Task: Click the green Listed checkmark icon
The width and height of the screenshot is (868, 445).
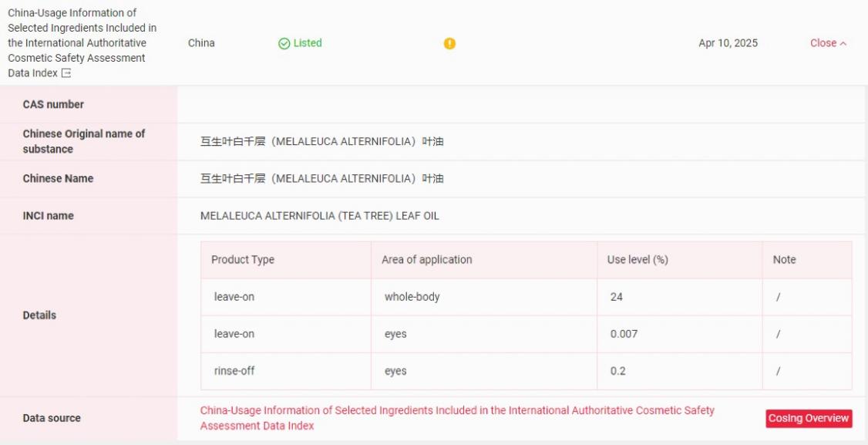Action: tap(284, 43)
